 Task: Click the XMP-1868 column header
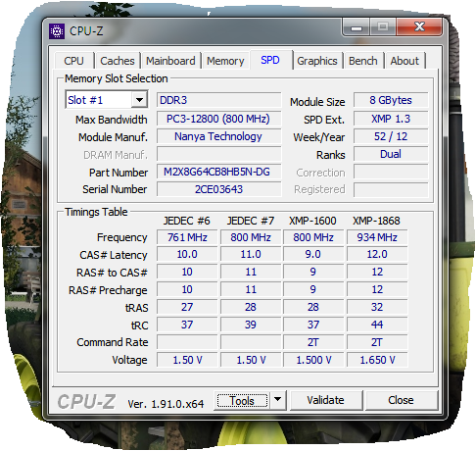[x=376, y=221]
